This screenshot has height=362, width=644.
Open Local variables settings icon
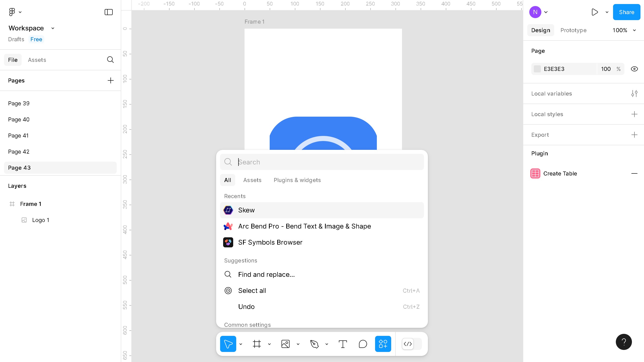pos(634,94)
